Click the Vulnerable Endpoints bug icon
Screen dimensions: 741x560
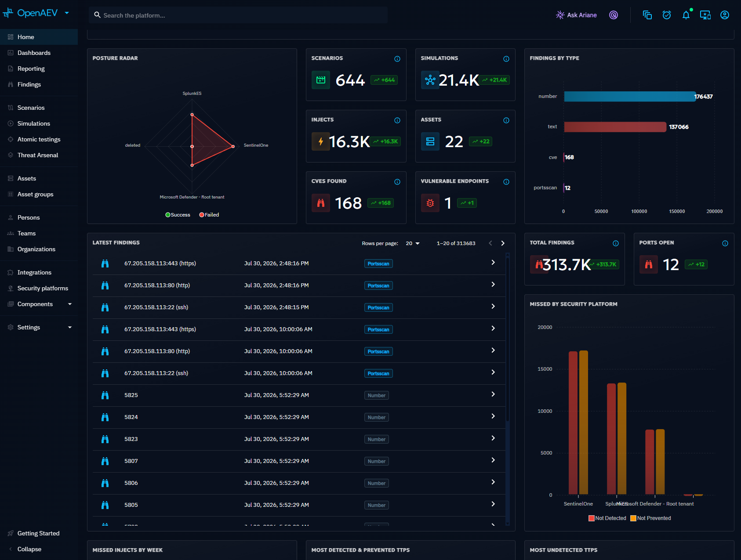click(x=430, y=203)
